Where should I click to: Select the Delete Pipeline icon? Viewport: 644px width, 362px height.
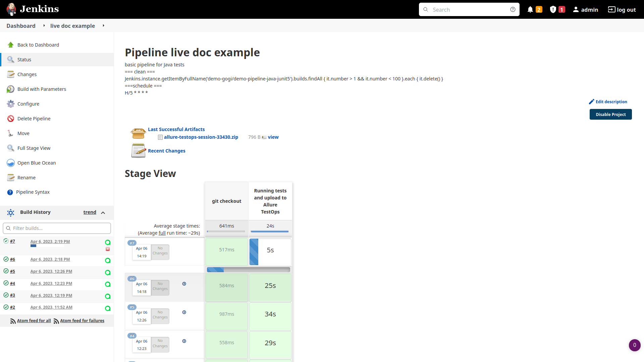click(10, 119)
